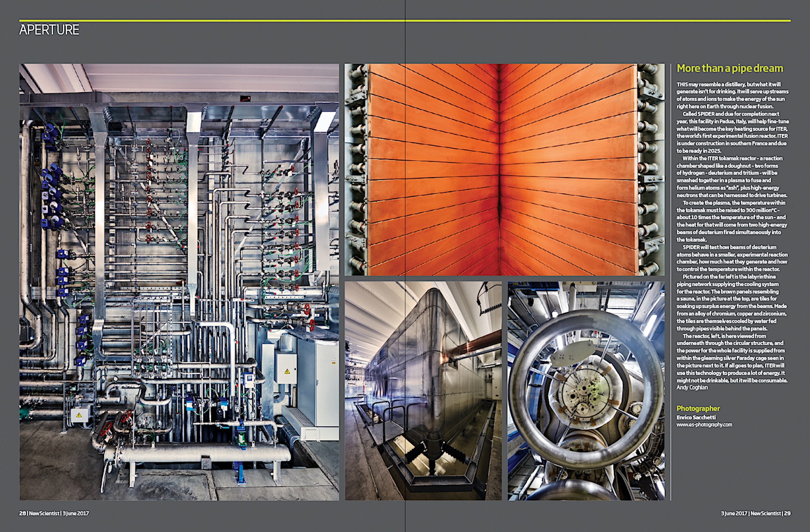Click paragraph starting "THIS may resemble a distillery"
The image size is (810, 532).
[732, 95]
